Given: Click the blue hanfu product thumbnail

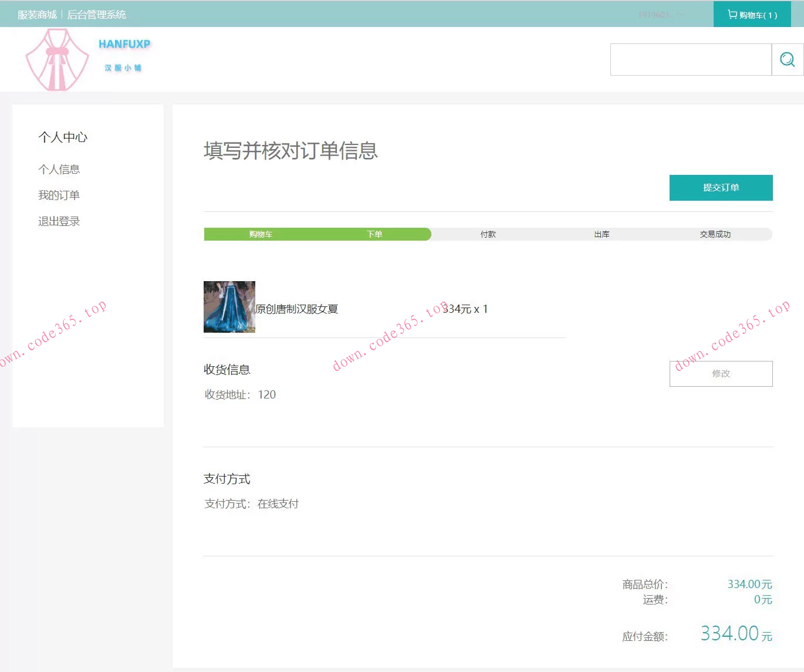Looking at the screenshot, I should pyautogui.click(x=229, y=306).
